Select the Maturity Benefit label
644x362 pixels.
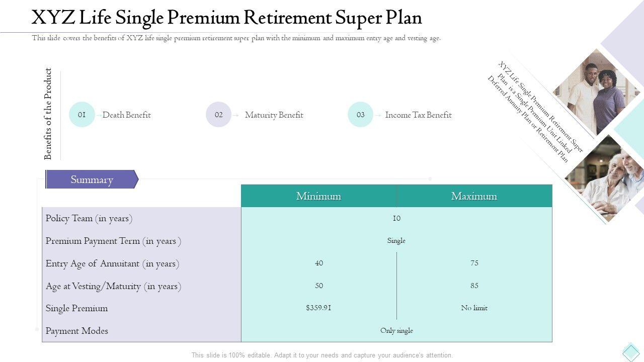point(274,115)
